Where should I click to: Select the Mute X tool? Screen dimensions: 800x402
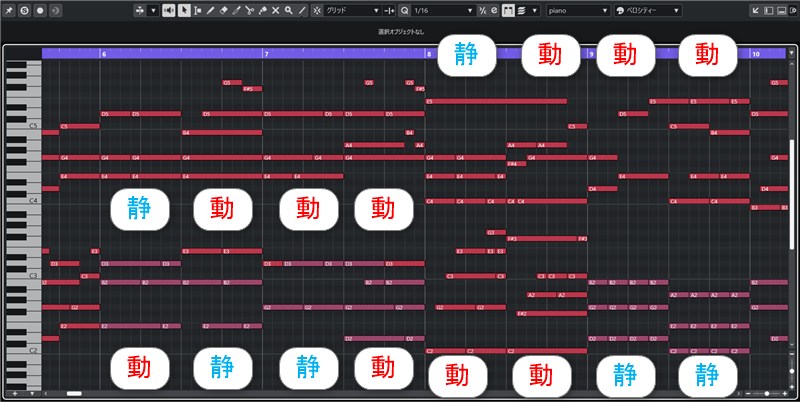coord(276,10)
